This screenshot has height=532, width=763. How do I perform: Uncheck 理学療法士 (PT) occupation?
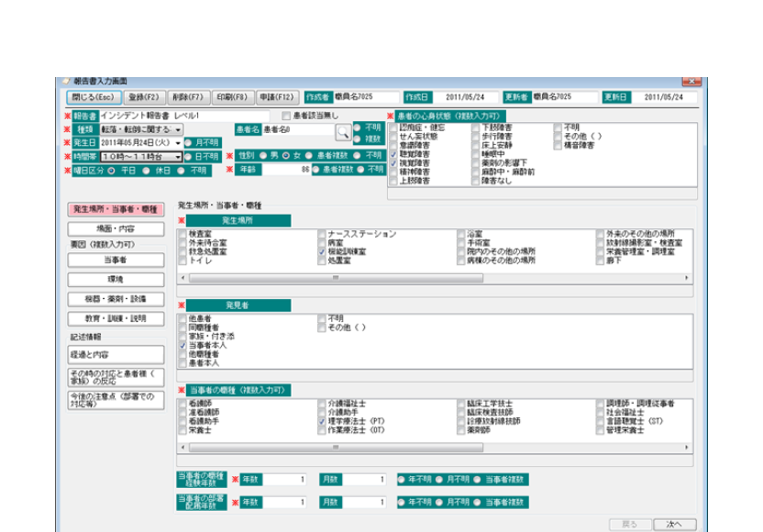(322, 422)
